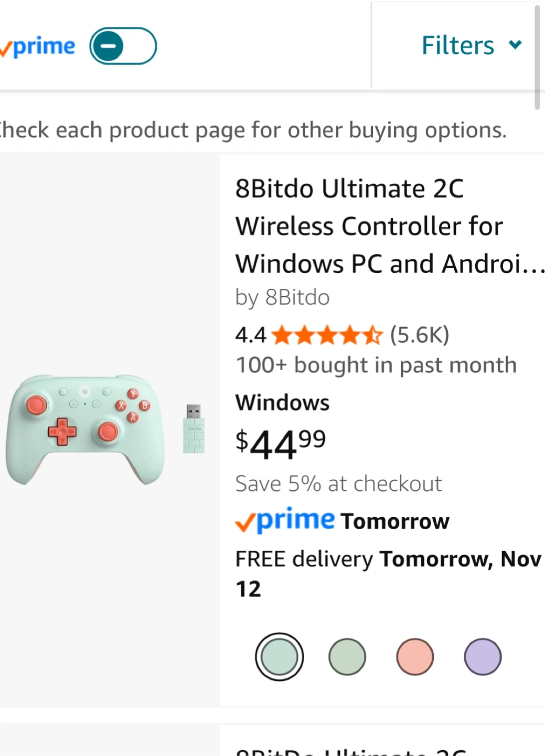This screenshot has height=756, width=545.
Task: Click the Prime logo beside the toggle
Action: [40, 47]
